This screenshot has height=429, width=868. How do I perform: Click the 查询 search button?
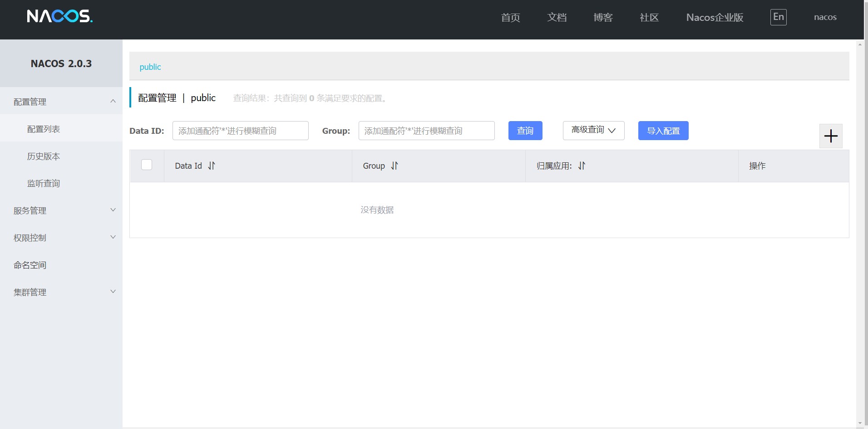(525, 131)
